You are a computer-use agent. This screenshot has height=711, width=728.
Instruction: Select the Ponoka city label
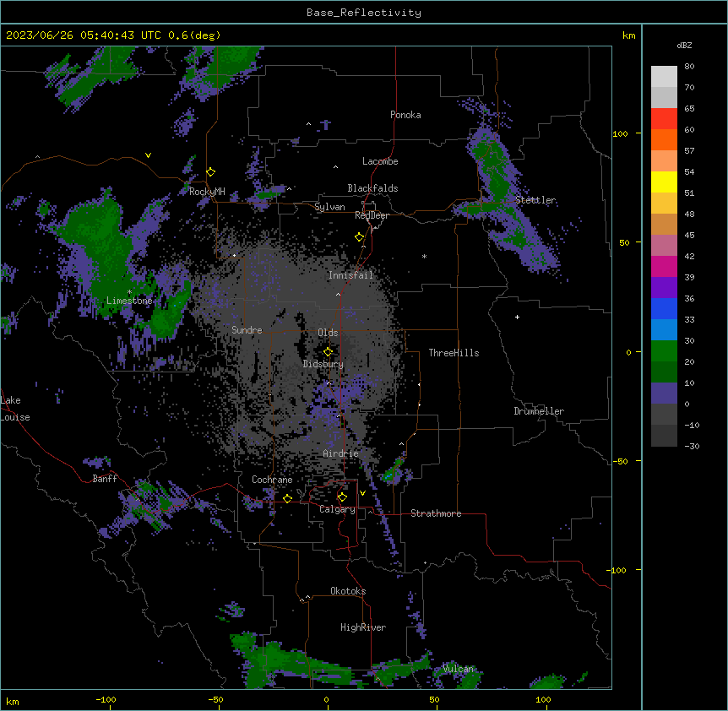coord(405,115)
